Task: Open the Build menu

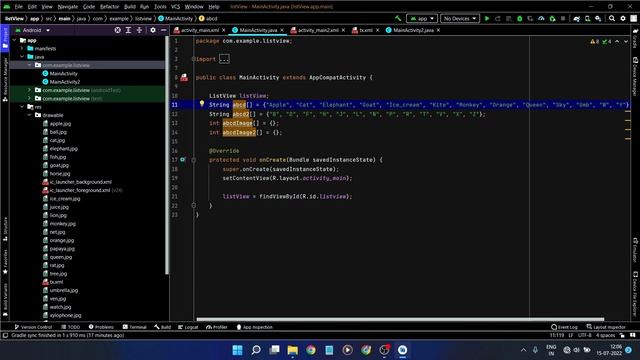Action: (x=130, y=7)
